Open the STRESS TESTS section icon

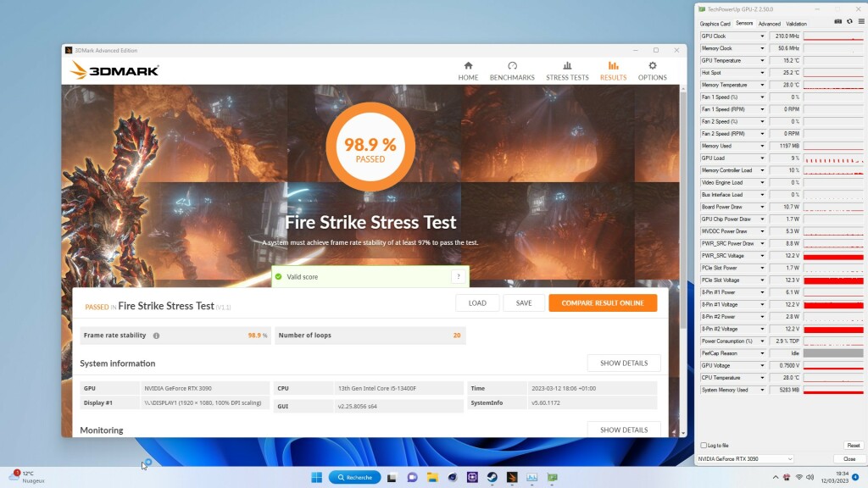pos(567,66)
